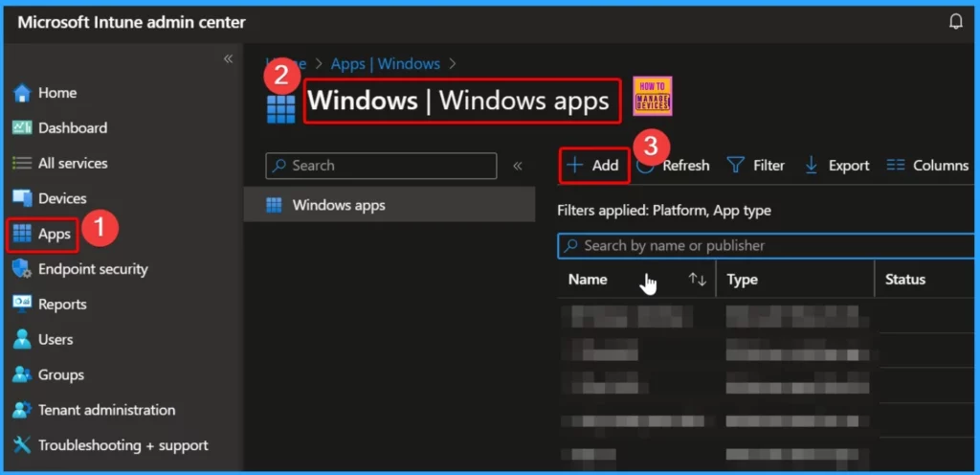980x475 pixels.
Task: Click Search by name or publisher field
Action: 766,245
